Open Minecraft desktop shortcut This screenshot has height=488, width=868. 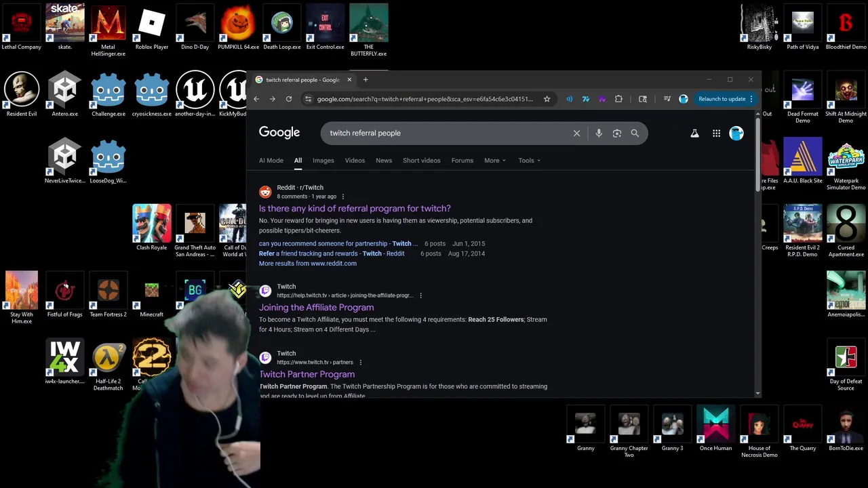pos(152,294)
